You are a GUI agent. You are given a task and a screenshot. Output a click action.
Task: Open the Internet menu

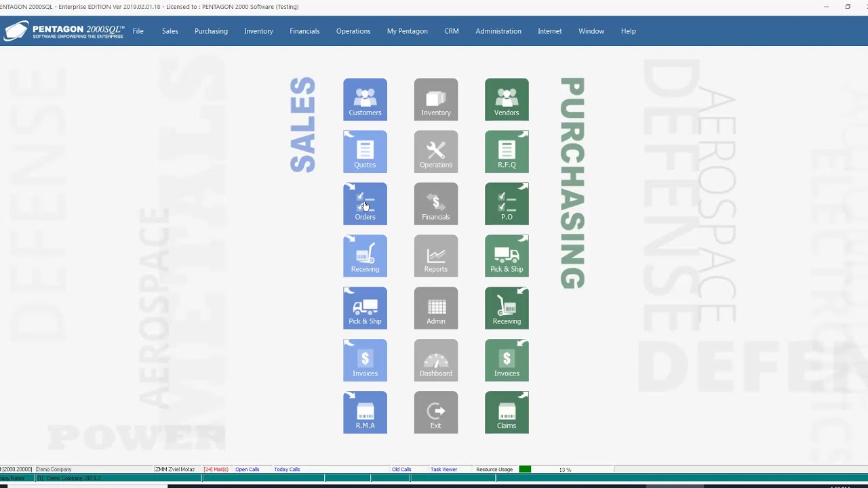550,31
